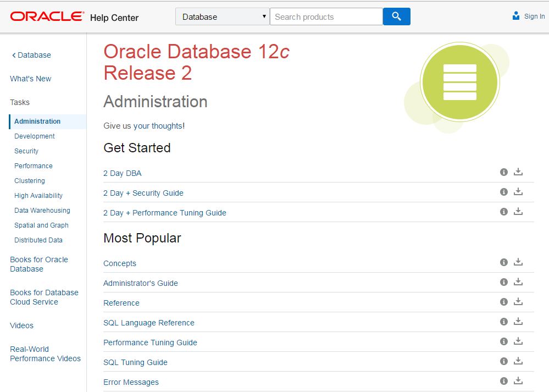Go back to Database in sidebar

(31, 55)
